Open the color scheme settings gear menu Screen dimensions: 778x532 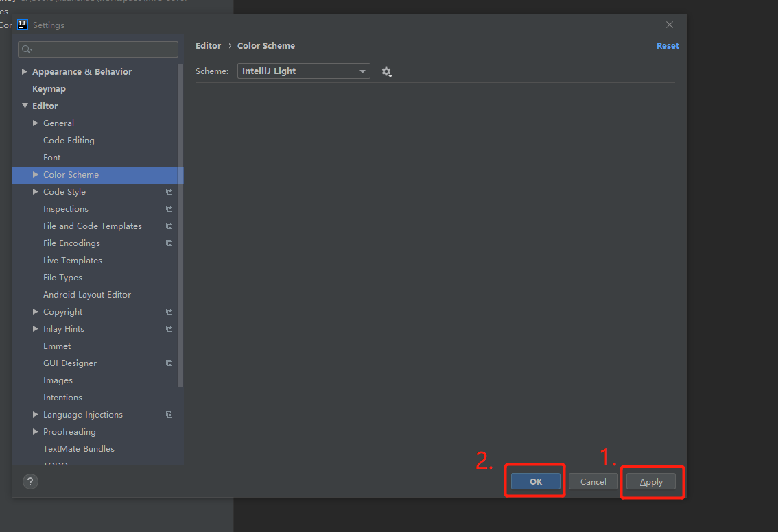pos(386,71)
